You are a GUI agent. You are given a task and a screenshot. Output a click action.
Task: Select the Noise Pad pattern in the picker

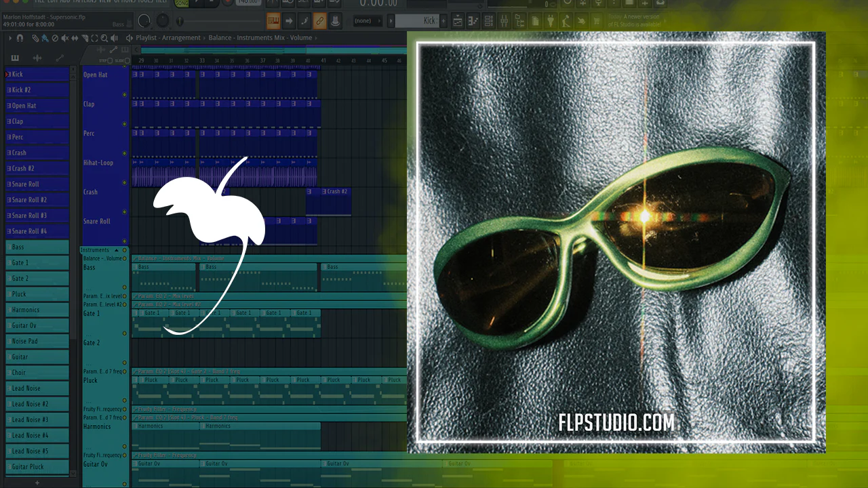tap(37, 341)
